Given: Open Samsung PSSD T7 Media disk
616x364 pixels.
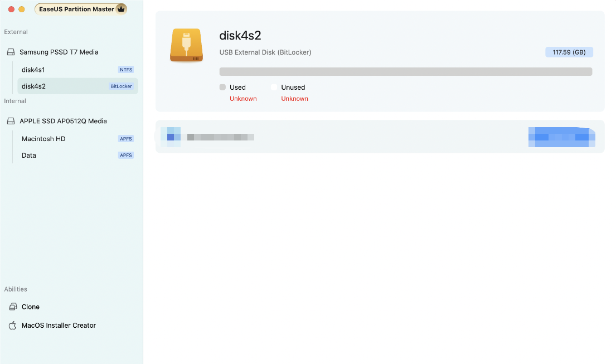Looking at the screenshot, I should [x=59, y=52].
